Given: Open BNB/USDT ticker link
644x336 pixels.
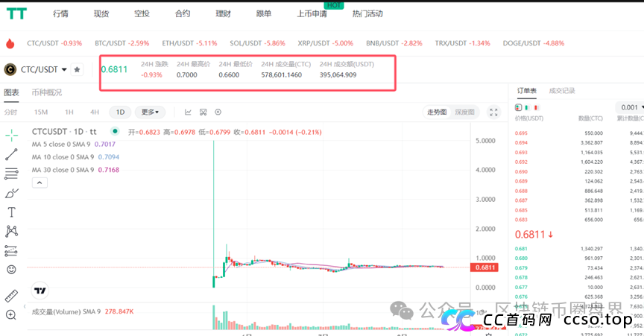Looking at the screenshot, I should (394, 43).
